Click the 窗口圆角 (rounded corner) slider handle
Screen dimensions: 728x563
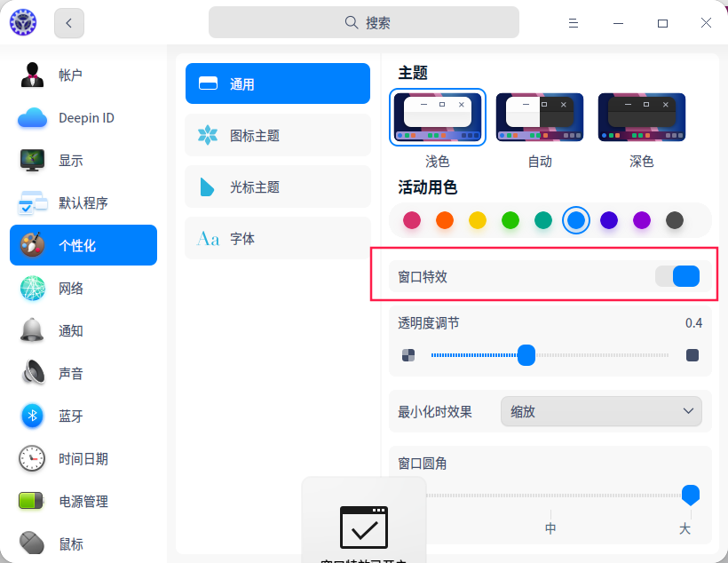[691, 496]
